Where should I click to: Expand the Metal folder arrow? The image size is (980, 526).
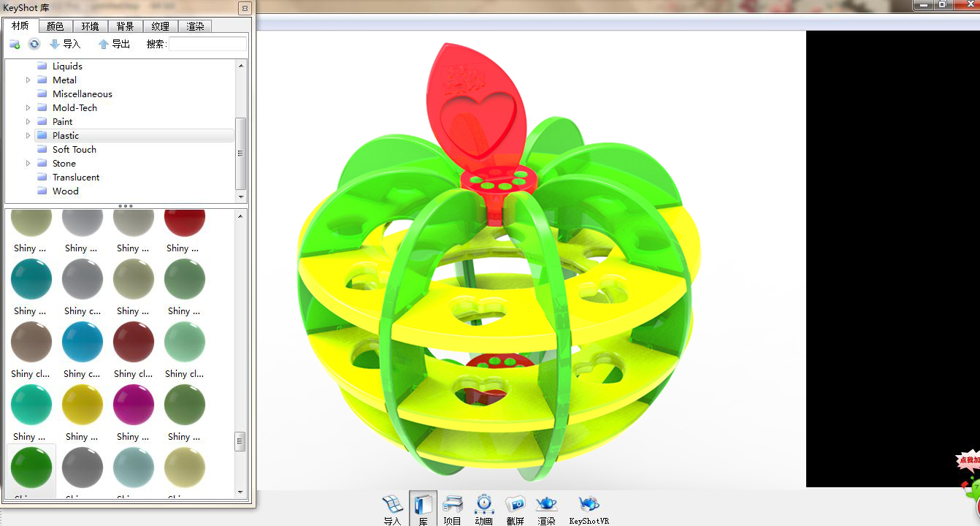tap(28, 80)
